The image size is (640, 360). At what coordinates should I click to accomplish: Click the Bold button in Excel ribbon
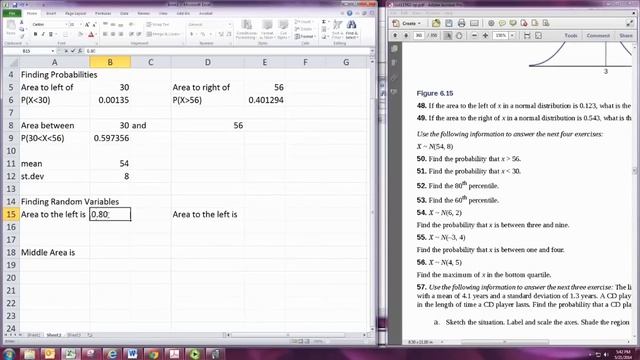[x=36, y=34]
